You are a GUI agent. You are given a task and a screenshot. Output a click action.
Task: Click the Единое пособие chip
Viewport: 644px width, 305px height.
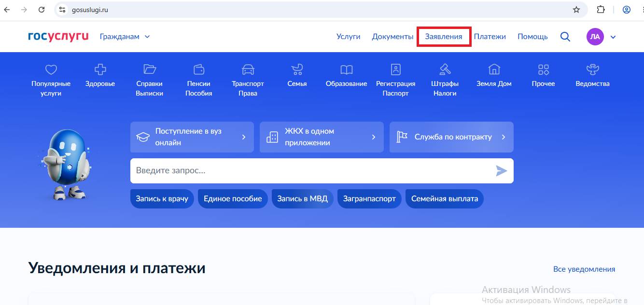[x=233, y=199]
